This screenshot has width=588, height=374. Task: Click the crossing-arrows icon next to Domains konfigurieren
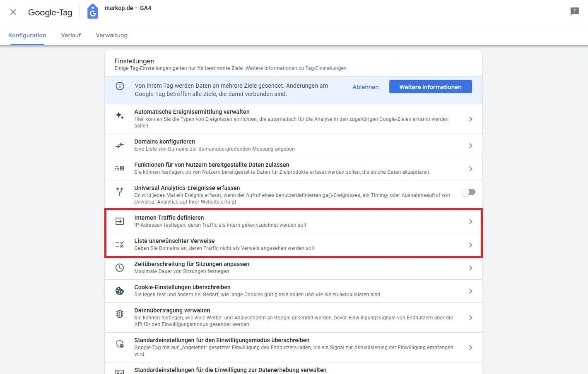pyautogui.click(x=119, y=145)
